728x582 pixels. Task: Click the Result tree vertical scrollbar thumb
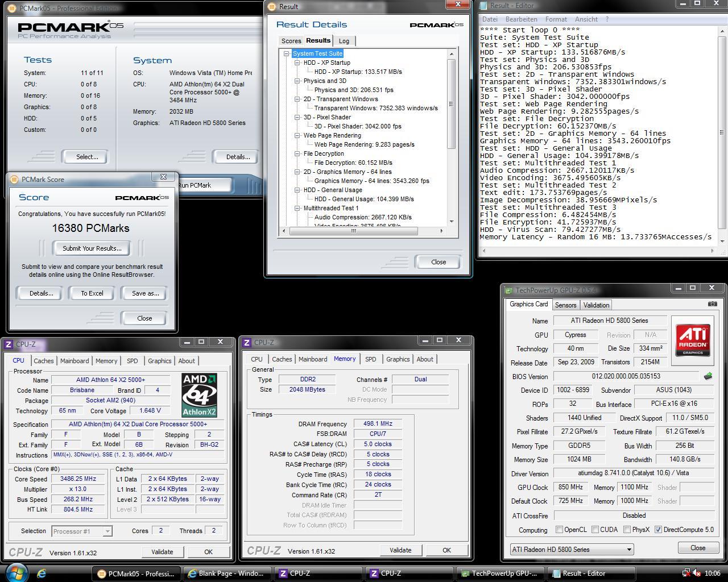pyautogui.click(x=452, y=103)
